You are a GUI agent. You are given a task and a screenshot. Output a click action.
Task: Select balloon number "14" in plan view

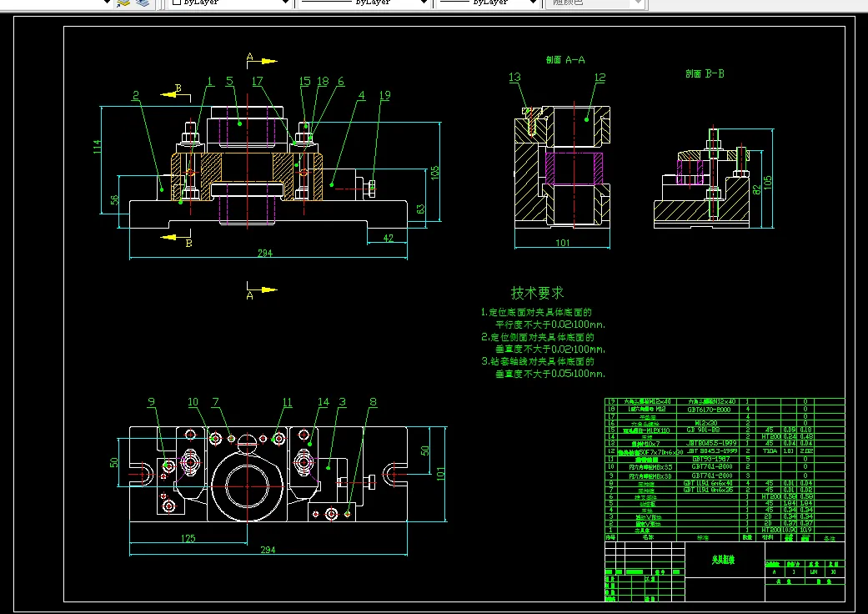(x=324, y=402)
